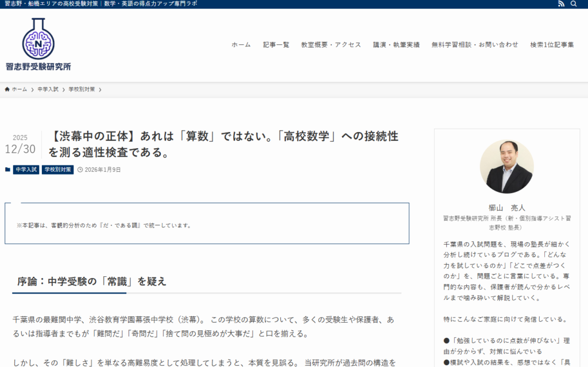
Task: Open 講演・執筆実績 in navigation
Action: click(396, 45)
